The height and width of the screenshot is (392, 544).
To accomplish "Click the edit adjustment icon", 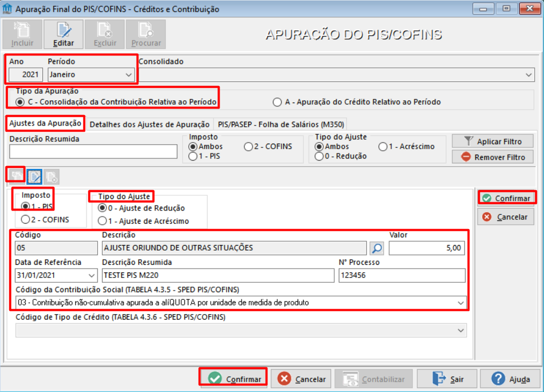I will [35, 177].
